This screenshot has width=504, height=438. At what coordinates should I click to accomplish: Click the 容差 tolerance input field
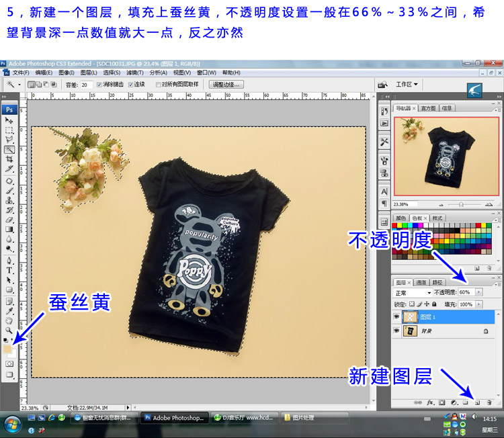pos(86,85)
